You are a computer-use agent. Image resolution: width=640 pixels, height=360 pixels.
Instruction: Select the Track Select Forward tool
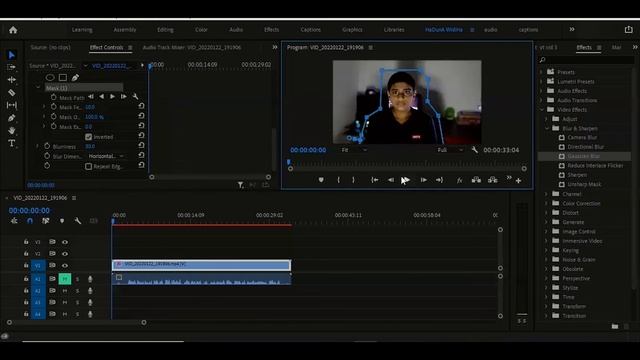click(11, 67)
